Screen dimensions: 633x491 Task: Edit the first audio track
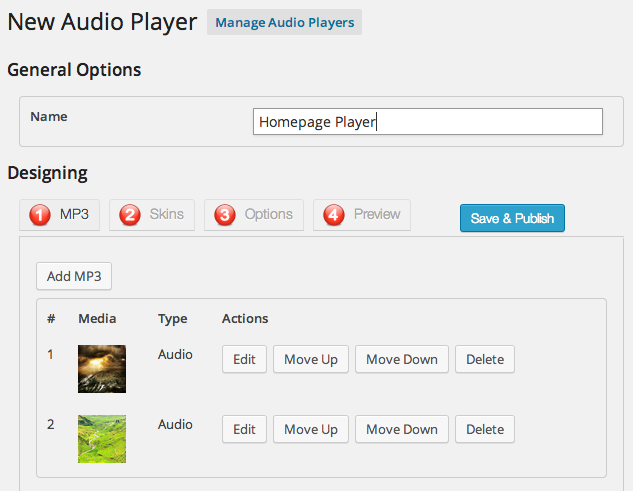click(244, 359)
